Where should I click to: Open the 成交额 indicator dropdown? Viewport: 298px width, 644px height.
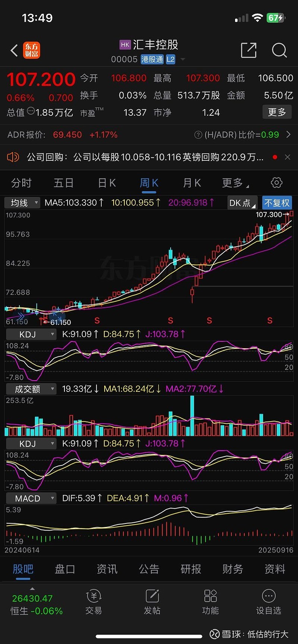[31, 389]
